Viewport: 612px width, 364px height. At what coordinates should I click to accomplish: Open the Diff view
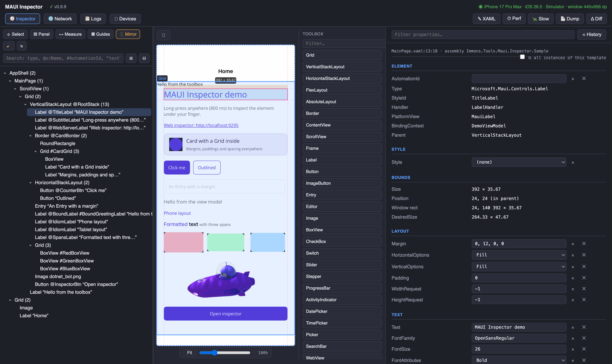pos(596,19)
